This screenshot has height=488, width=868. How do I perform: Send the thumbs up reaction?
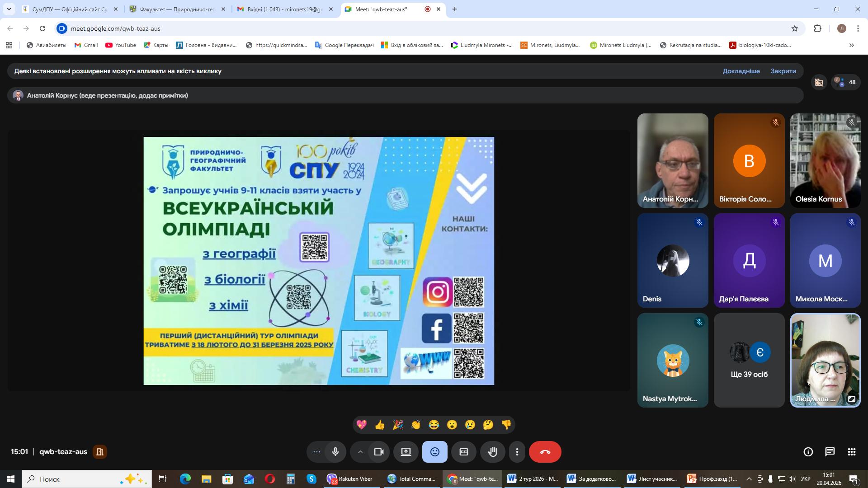pyautogui.click(x=379, y=425)
